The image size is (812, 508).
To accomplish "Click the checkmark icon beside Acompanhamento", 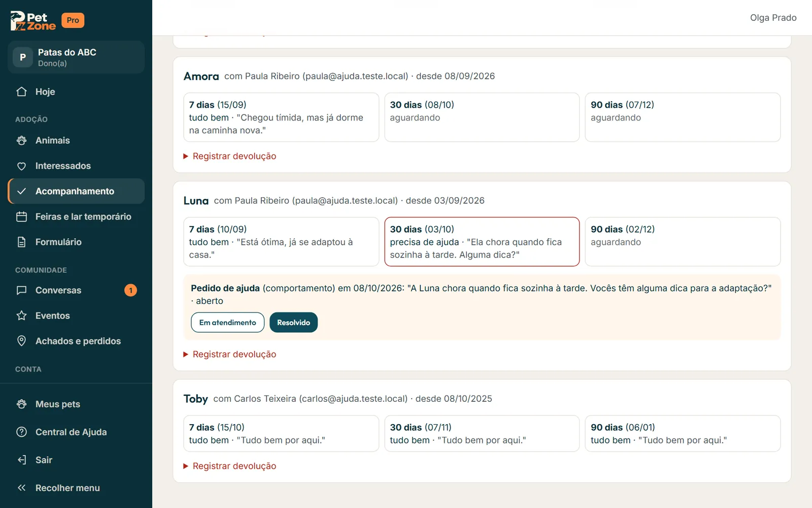I will (x=21, y=192).
